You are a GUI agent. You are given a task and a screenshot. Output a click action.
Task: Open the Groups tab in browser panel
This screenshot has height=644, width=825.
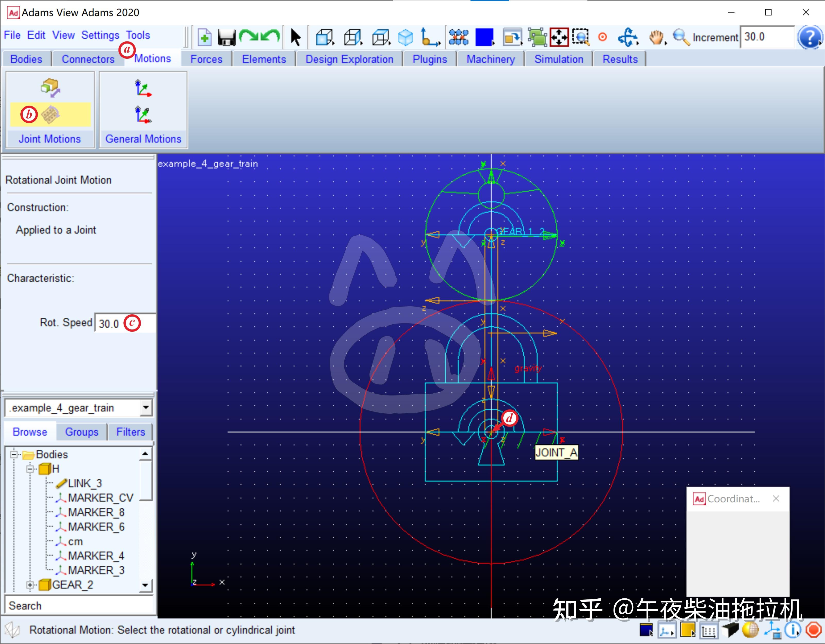(x=82, y=432)
